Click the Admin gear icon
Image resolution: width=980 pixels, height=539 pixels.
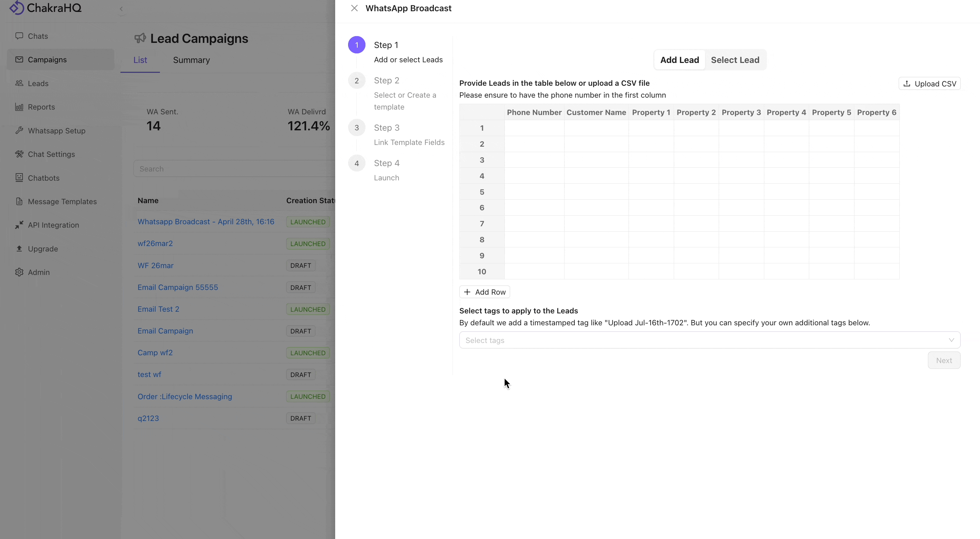tap(19, 272)
